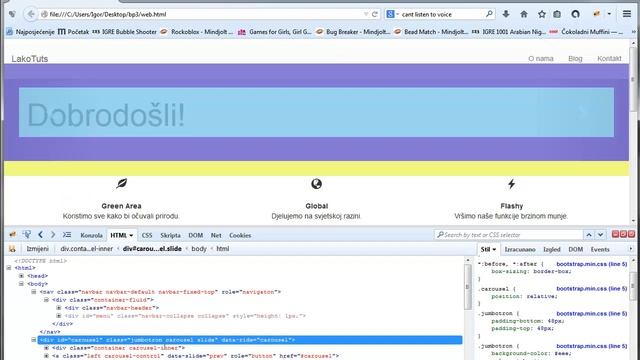Open the address bar history dropdown arrow
This screenshot has height=360, width=640.
[366, 14]
